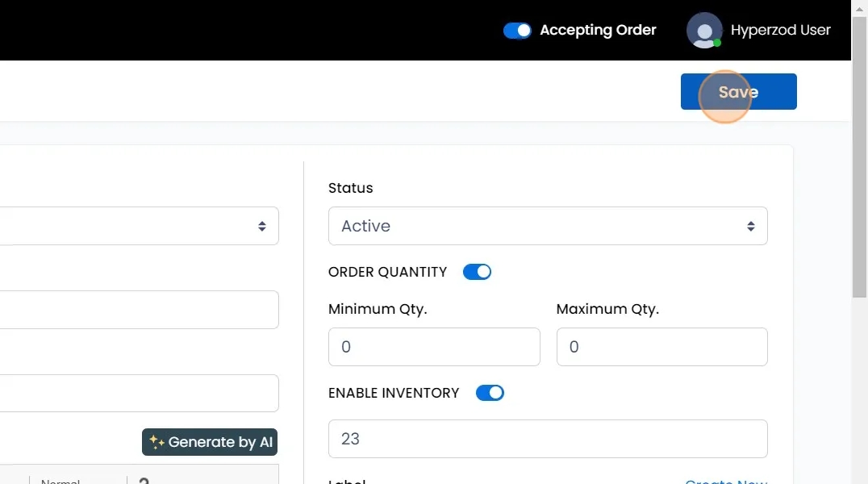Toggle the Accepting Order switch
Screen dimensions: 868x484
click(x=517, y=31)
